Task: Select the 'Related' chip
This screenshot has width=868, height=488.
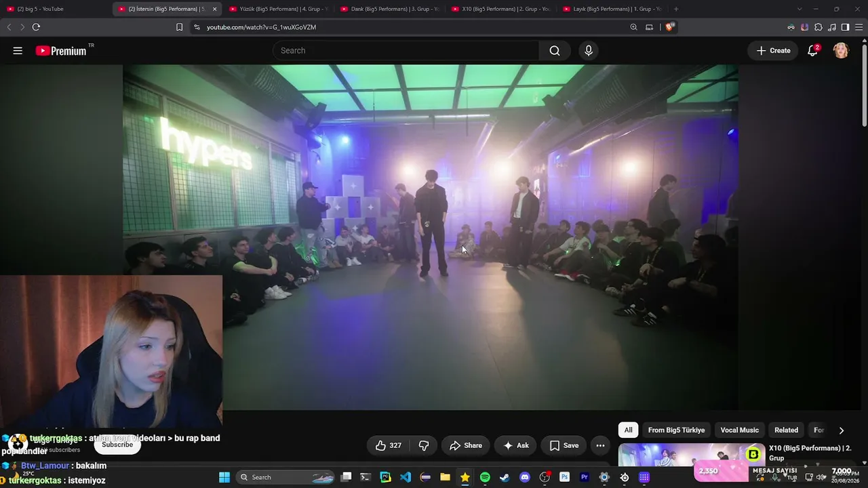Action: coord(787,430)
